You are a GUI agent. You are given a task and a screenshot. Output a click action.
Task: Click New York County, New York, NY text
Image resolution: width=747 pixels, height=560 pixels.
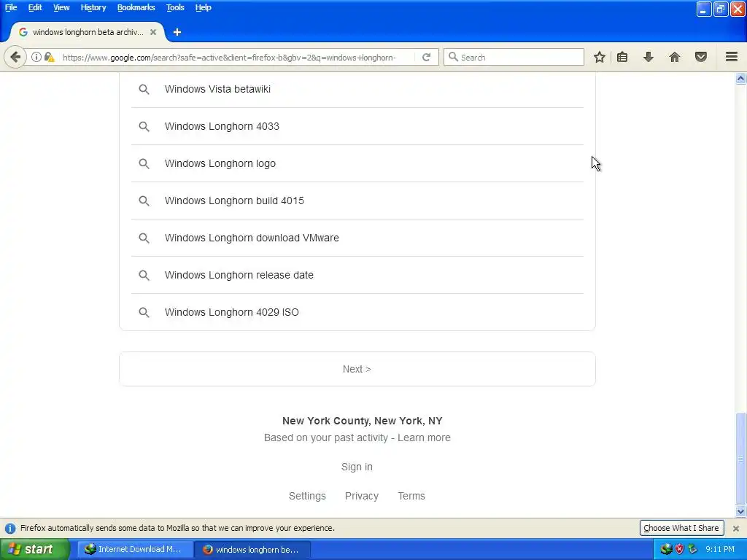coord(362,421)
